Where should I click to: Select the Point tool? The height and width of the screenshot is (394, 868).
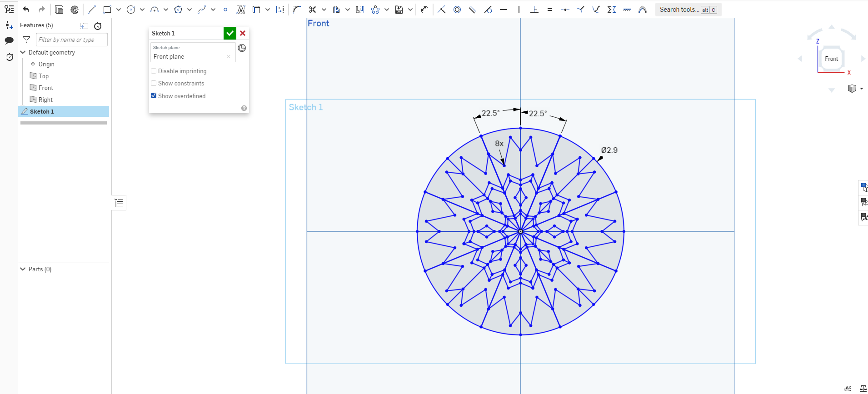pos(225,10)
